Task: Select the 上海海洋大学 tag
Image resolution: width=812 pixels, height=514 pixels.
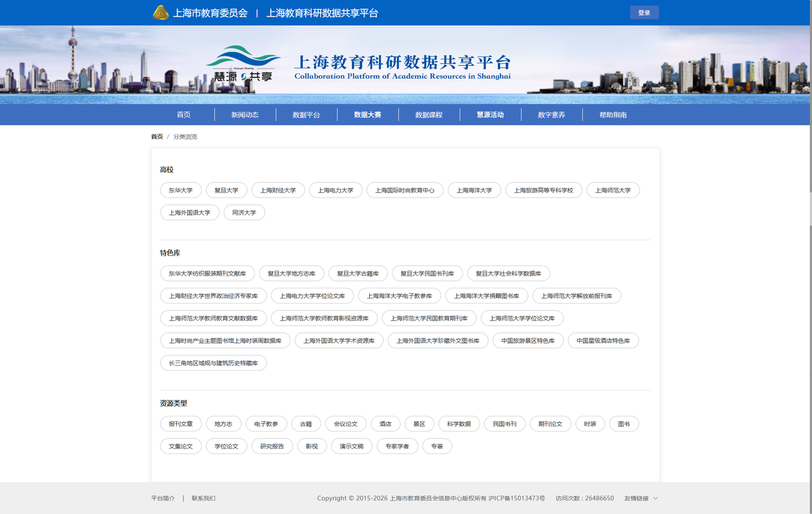Action: (x=475, y=190)
